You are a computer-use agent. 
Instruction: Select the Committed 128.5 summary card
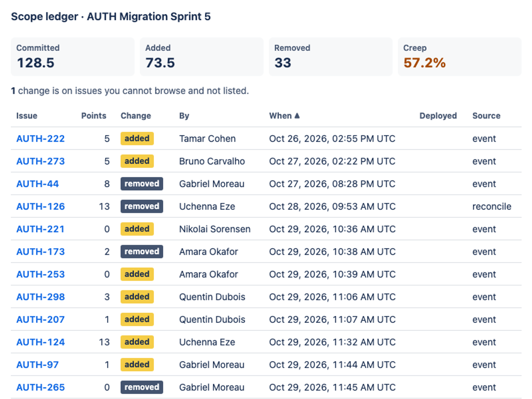pyautogui.click(x=73, y=57)
